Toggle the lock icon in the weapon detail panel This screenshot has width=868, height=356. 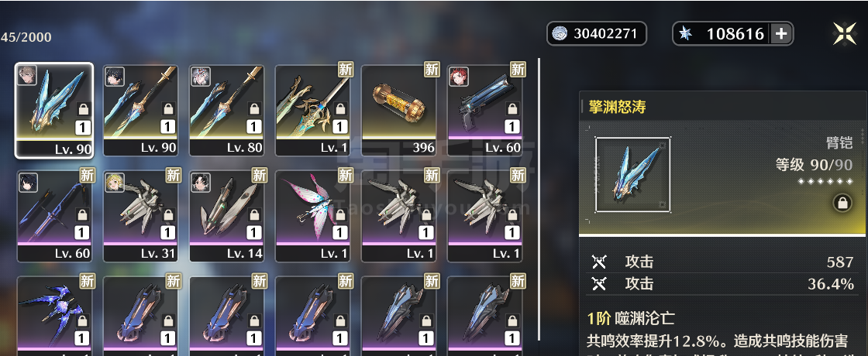(842, 204)
